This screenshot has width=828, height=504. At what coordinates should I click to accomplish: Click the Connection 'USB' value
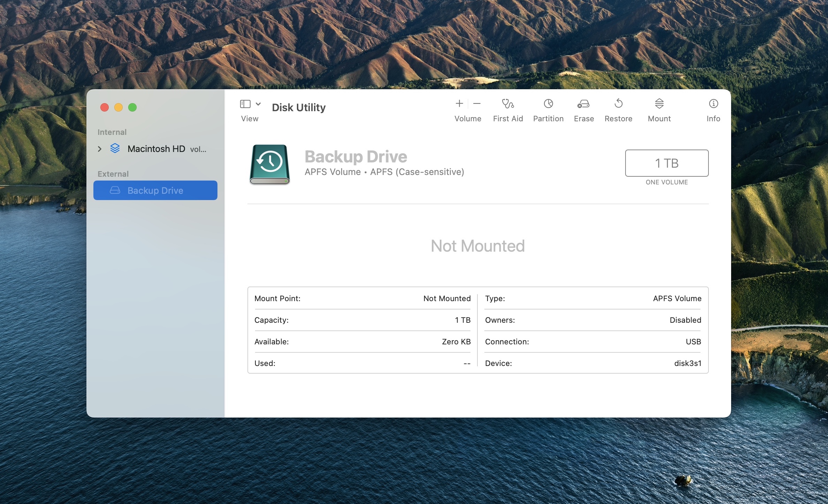[693, 342]
